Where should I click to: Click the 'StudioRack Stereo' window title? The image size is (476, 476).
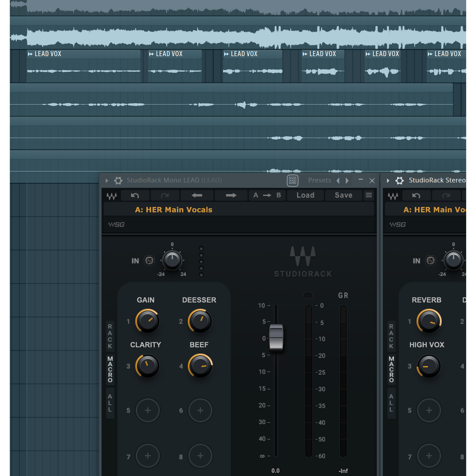tap(437, 180)
